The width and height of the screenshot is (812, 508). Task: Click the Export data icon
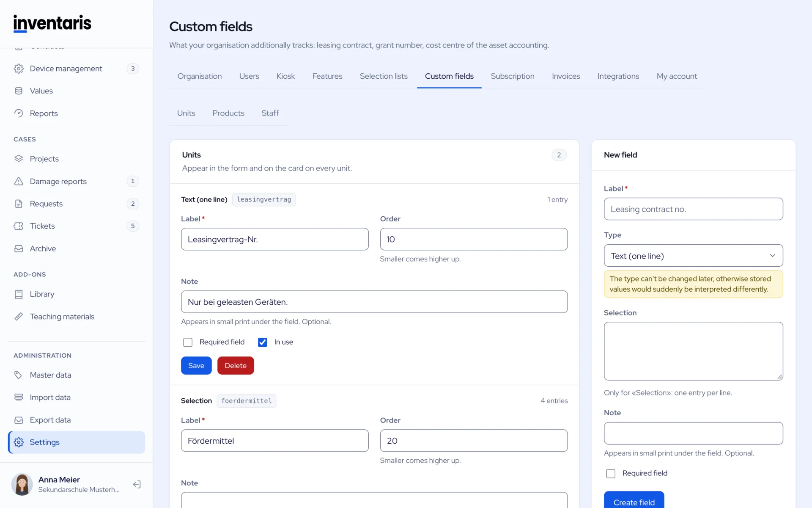click(x=19, y=420)
